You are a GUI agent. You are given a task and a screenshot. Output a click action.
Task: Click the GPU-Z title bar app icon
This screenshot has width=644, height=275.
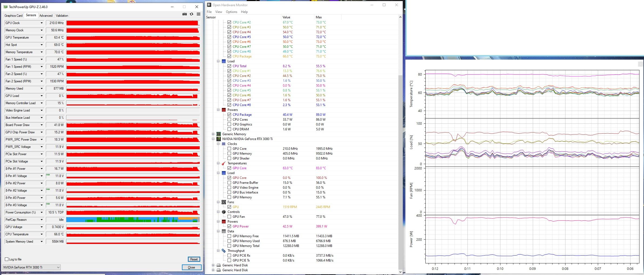(6, 7)
